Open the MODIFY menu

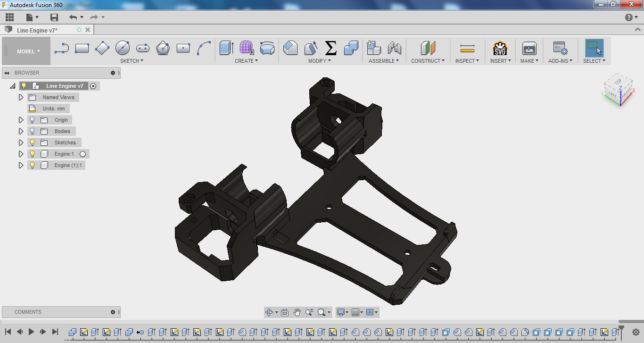pos(320,61)
